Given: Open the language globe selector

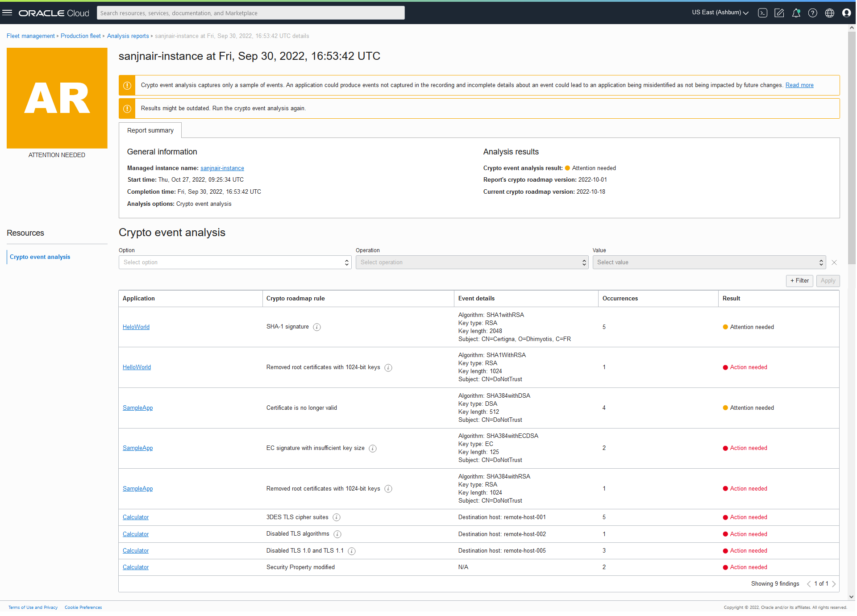Looking at the screenshot, I should click(830, 12).
